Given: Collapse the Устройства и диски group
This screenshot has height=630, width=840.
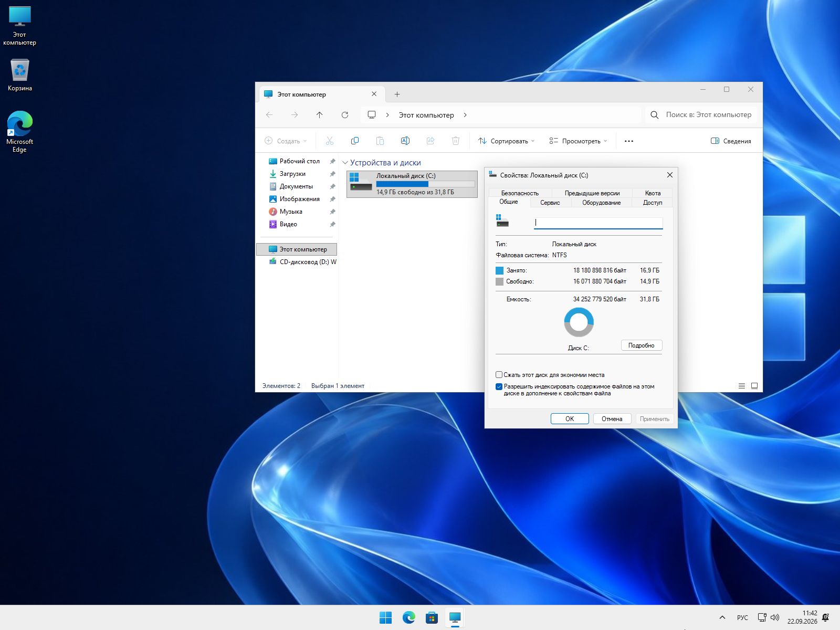Looking at the screenshot, I should [x=345, y=163].
